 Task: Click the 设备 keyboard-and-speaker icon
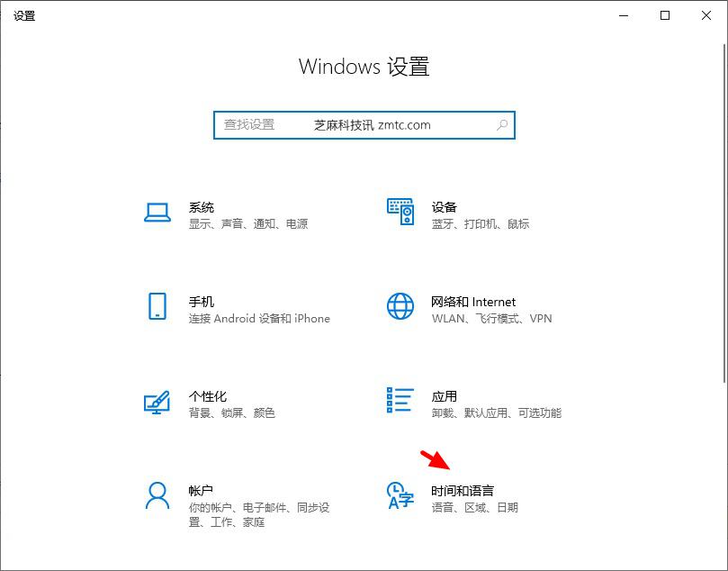tap(399, 213)
